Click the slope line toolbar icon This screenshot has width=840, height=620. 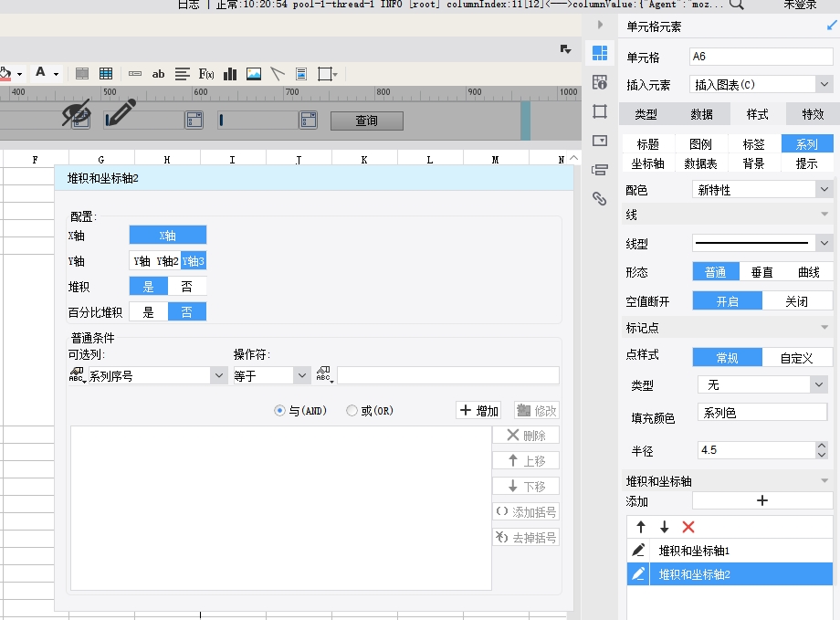278,74
